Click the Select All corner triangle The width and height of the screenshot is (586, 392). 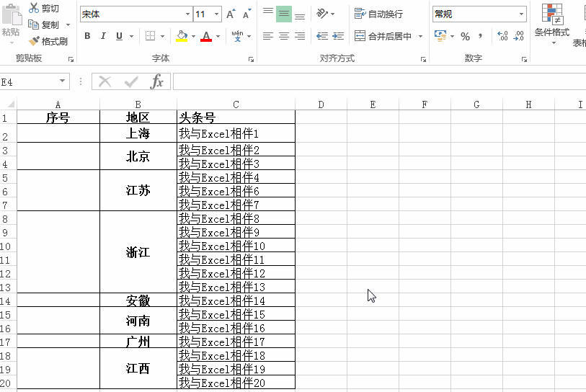click(11, 104)
